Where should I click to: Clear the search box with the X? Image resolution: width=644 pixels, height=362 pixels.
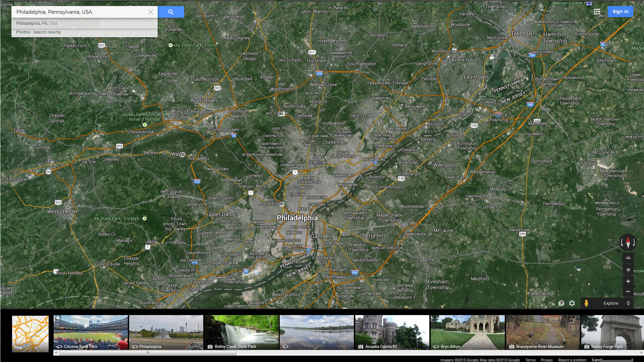click(x=151, y=12)
